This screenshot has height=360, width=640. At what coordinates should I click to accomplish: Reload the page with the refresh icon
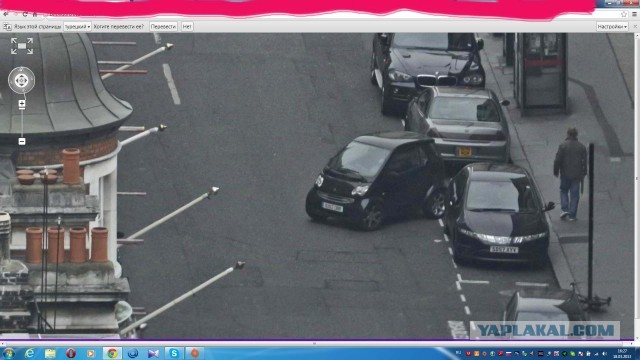click(x=25, y=14)
